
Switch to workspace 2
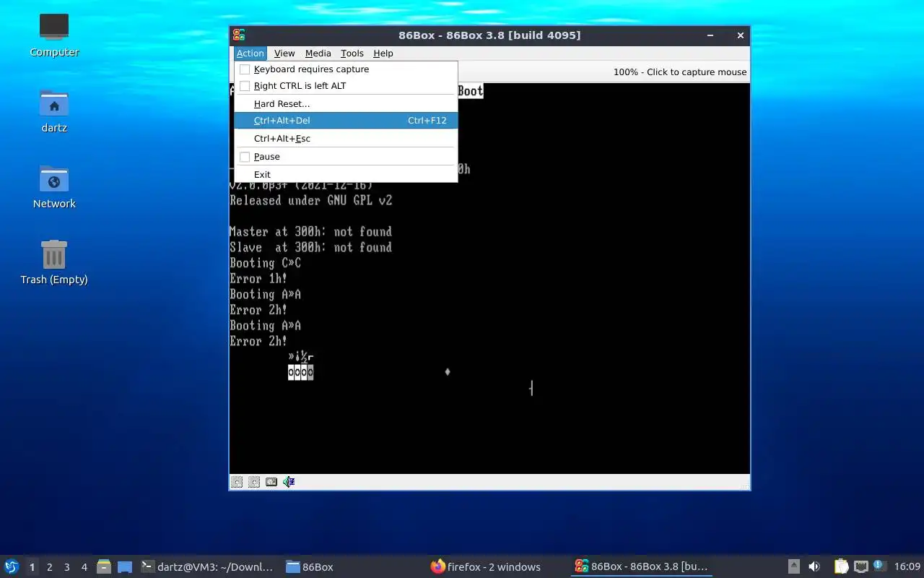pos(50,567)
